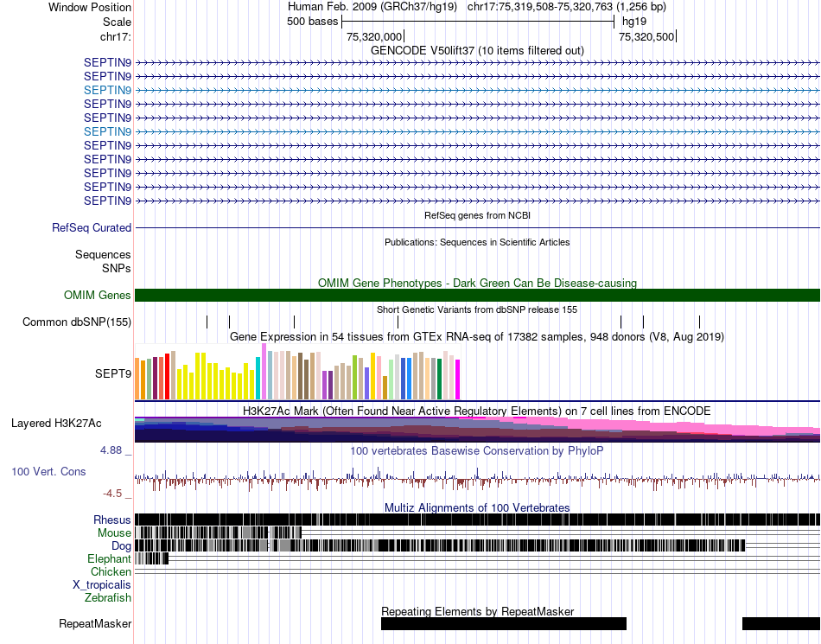821x644 pixels.
Task: Click the leftmost Common dbSNP variant tick
Action: coord(207,322)
